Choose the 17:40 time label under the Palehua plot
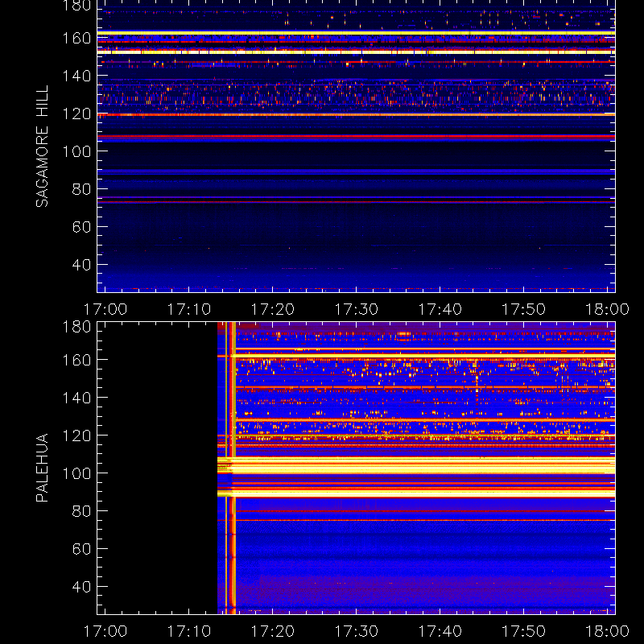644x644 pixels. coord(440,631)
